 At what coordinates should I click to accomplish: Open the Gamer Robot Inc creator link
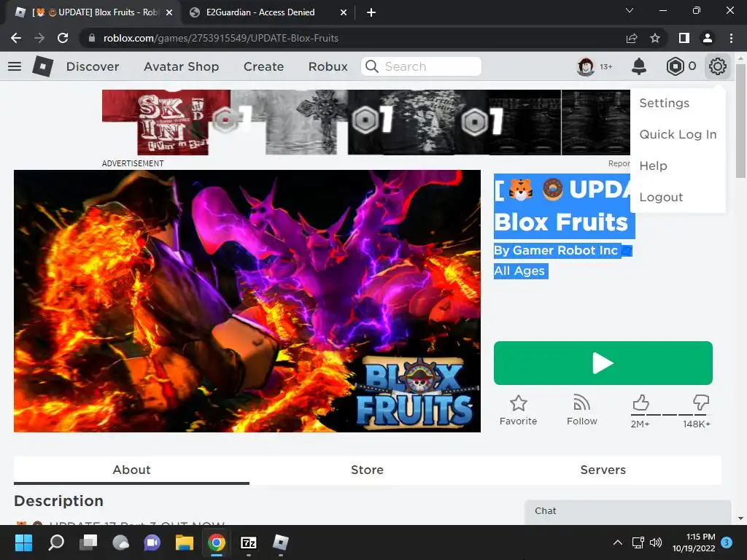click(x=565, y=251)
